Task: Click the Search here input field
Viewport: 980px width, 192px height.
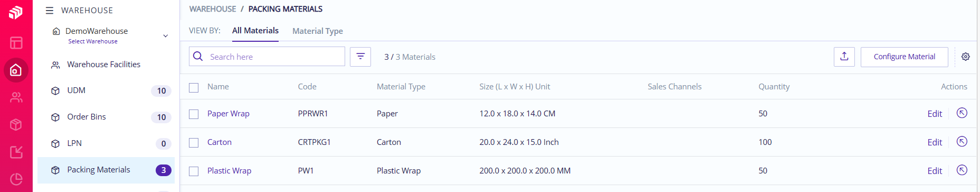Action: 267,57
